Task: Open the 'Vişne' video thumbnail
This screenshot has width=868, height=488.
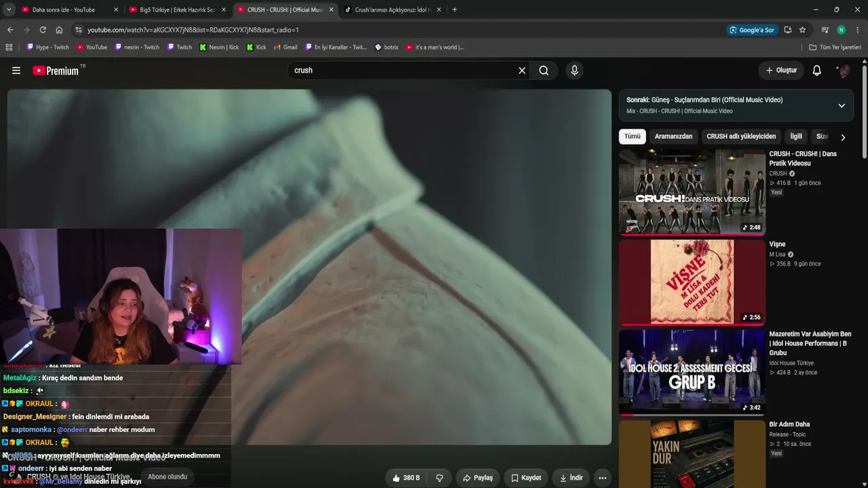Action: [x=692, y=282]
